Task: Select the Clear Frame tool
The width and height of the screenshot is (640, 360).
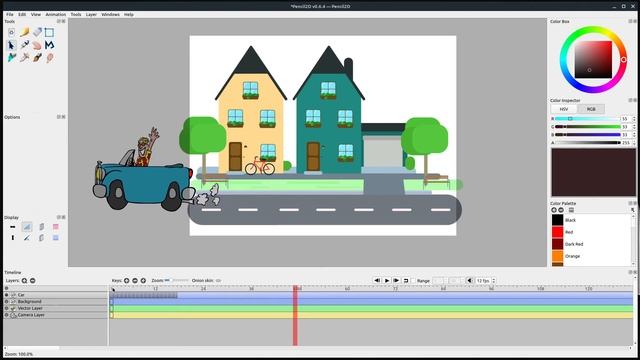Action: click(x=11, y=32)
